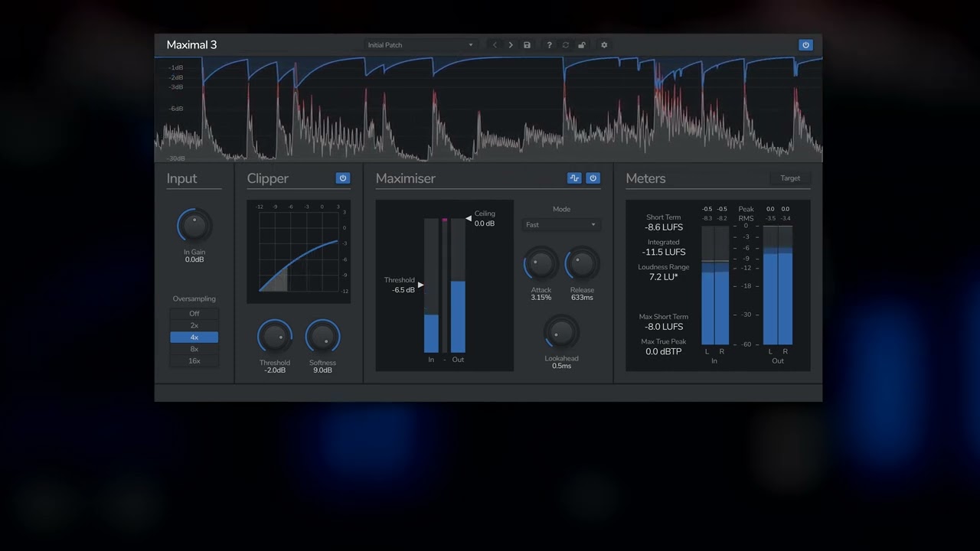980x551 pixels.
Task: Click the Clipper transfer curve graph
Action: point(299,252)
